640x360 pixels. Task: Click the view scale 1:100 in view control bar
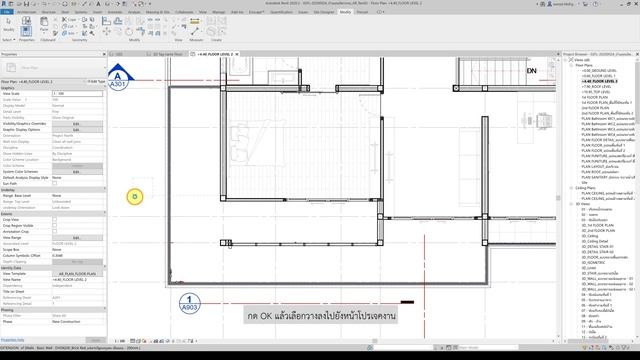(119, 341)
